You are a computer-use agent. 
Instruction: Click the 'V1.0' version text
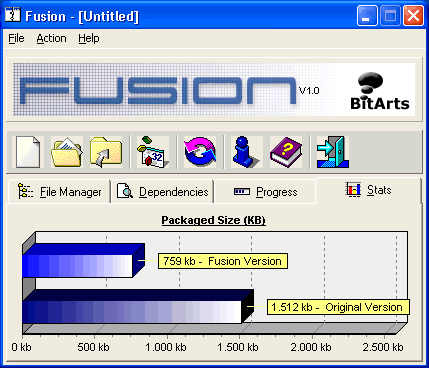pyautogui.click(x=309, y=91)
